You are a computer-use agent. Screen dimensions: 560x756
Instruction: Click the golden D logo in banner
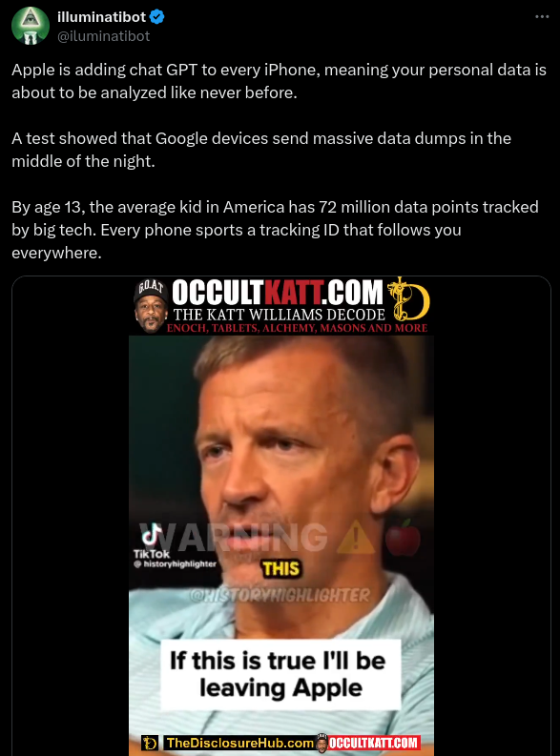click(409, 300)
